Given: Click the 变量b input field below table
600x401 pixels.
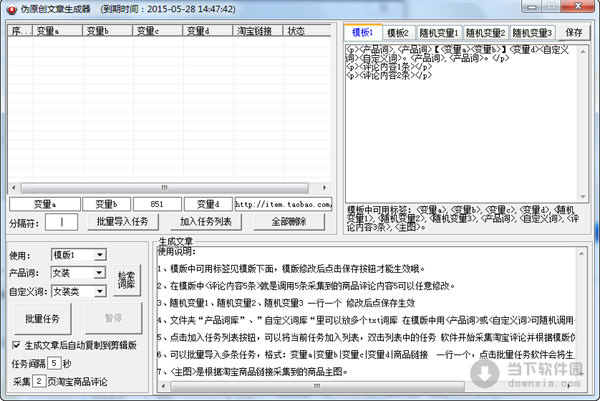Looking at the screenshot, I should (107, 204).
